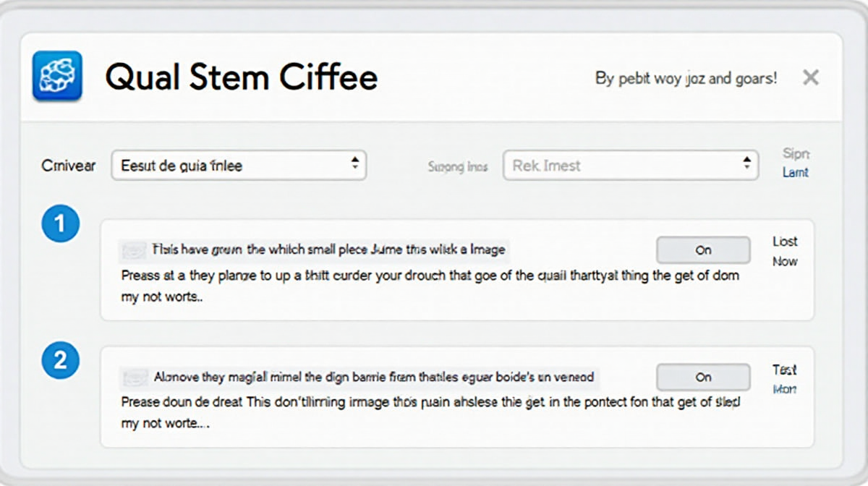Select the "By pebit woy joz and goars!" text
Image resolution: width=868 pixels, height=486 pixels.
(686, 78)
